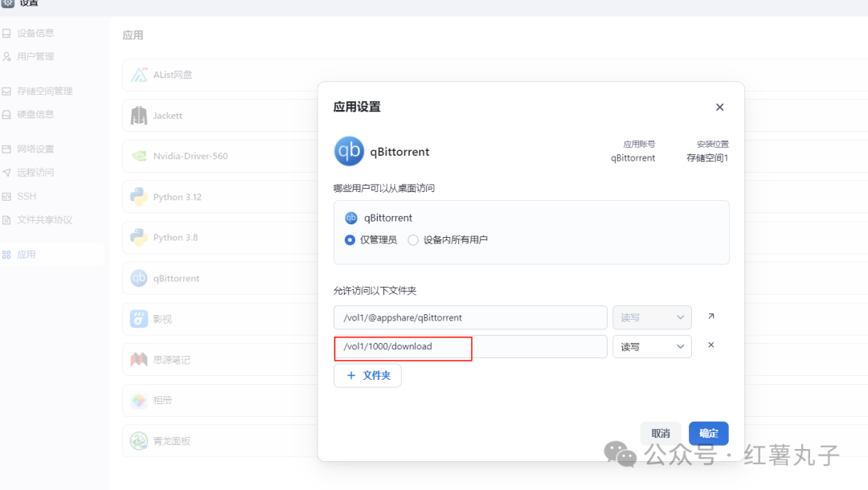Screen dimensions: 868x490
Task: Go to 存储空间管理 settings
Action: tap(45, 92)
